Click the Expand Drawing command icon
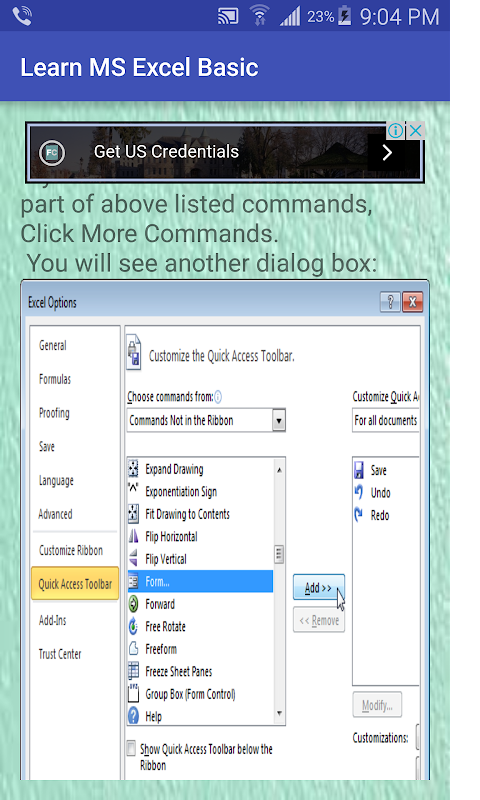 click(133, 468)
